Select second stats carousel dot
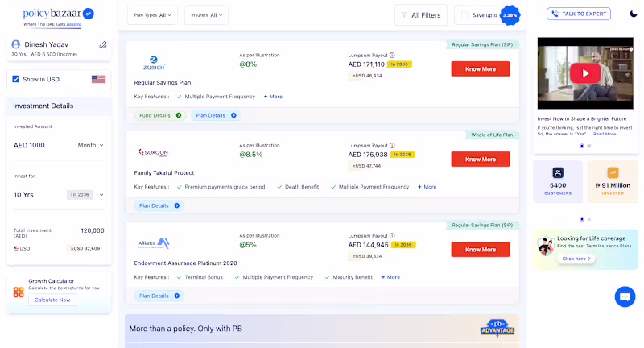 coord(589,219)
